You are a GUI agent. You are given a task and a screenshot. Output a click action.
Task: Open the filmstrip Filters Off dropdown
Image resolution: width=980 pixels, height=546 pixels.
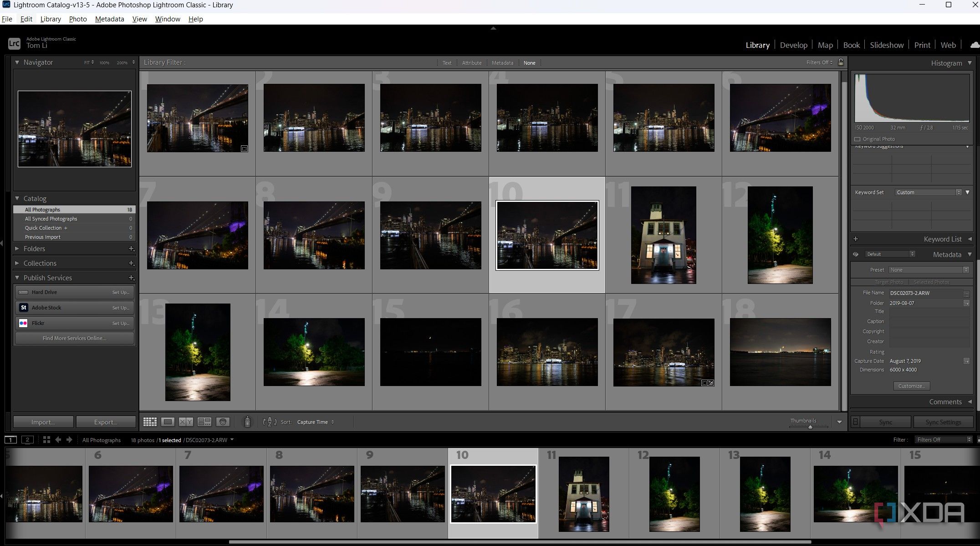944,440
